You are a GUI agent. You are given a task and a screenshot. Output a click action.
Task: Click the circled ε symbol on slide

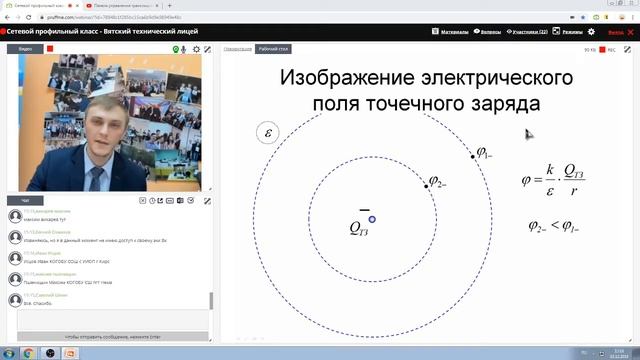(x=268, y=133)
